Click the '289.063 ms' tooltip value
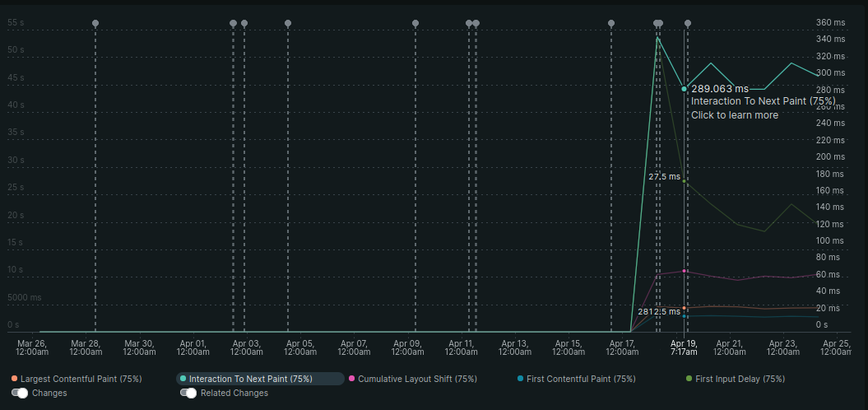Viewport: 868px width, 410px height. coord(720,89)
